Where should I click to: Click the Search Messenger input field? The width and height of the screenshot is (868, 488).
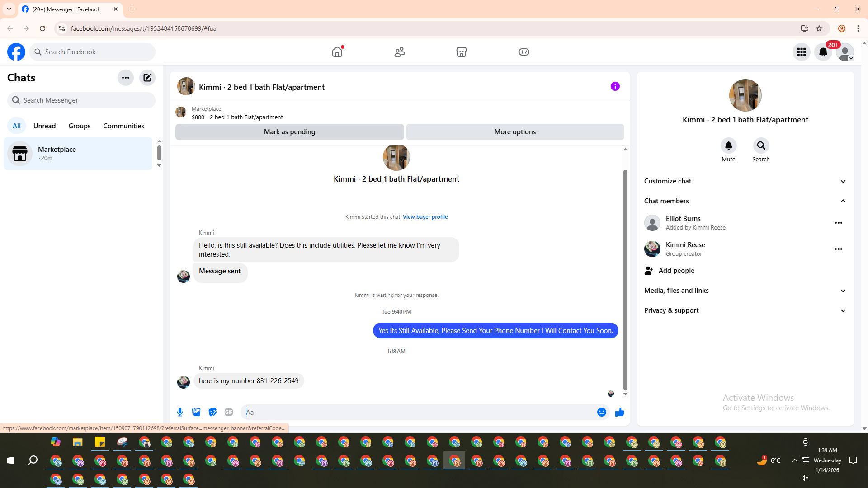(86, 100)
